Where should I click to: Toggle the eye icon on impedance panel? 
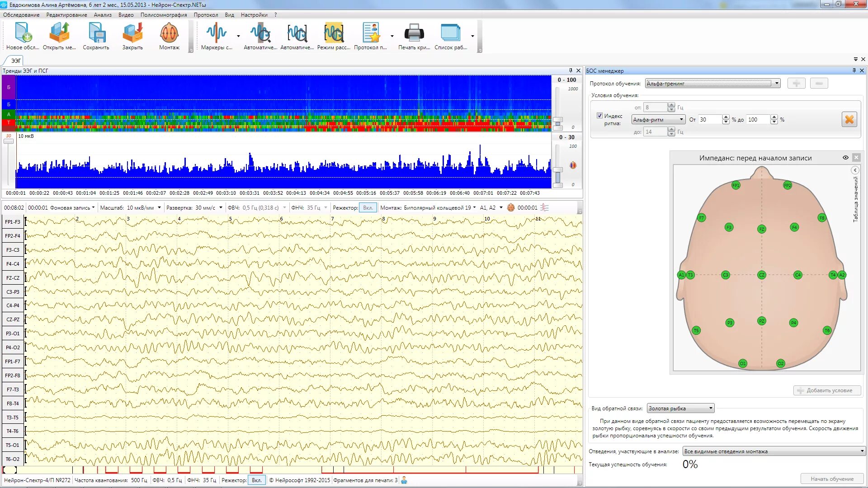(845, 158)
